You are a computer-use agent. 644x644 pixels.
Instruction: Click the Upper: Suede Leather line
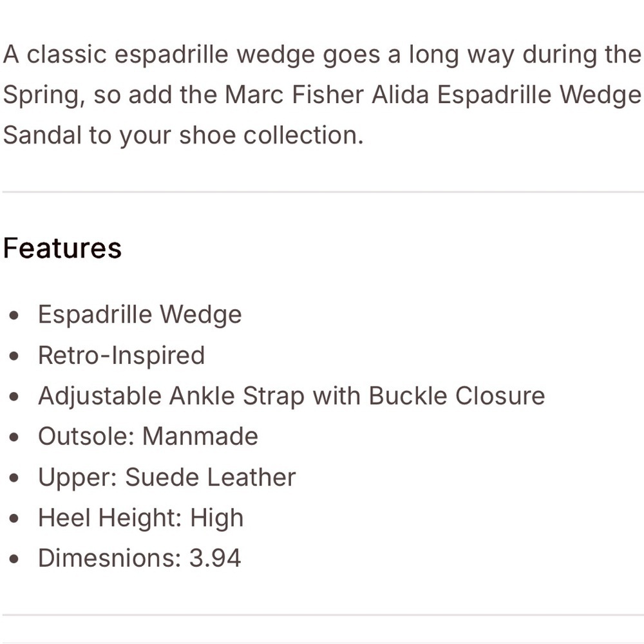tap(166, 477)
